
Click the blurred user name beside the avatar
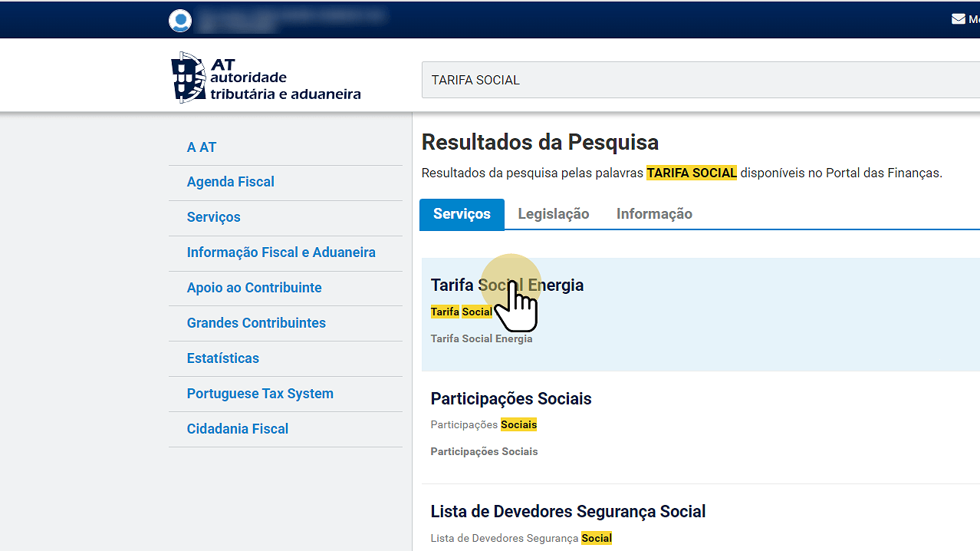[290, 20]
